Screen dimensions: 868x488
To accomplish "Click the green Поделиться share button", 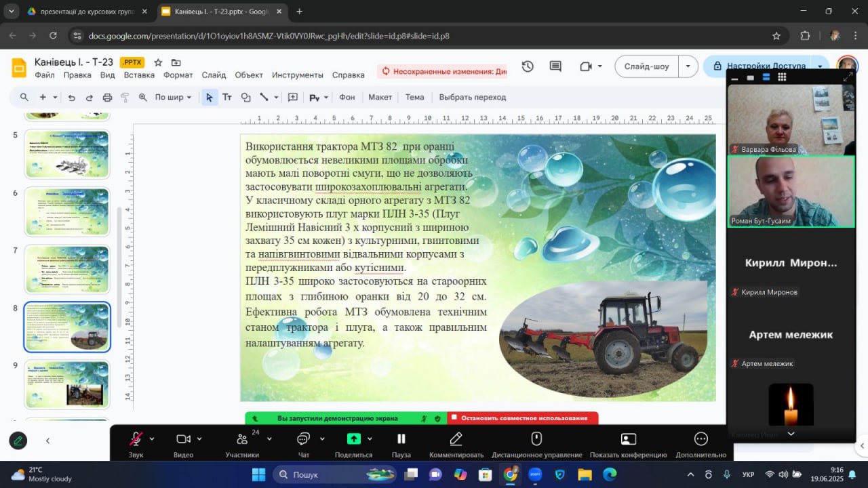I will click(353, 443).
